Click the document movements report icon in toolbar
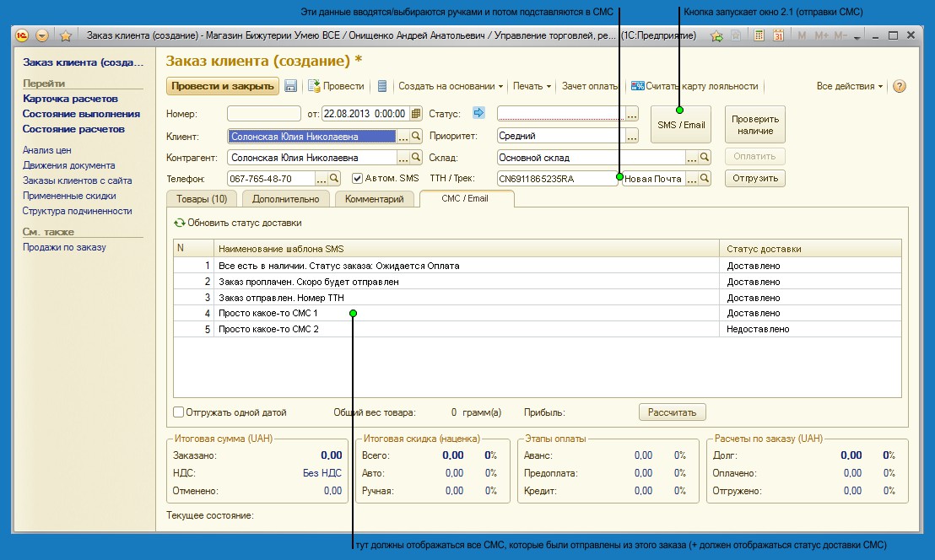The width and height of the screenshot is (935, 560). 382,86
